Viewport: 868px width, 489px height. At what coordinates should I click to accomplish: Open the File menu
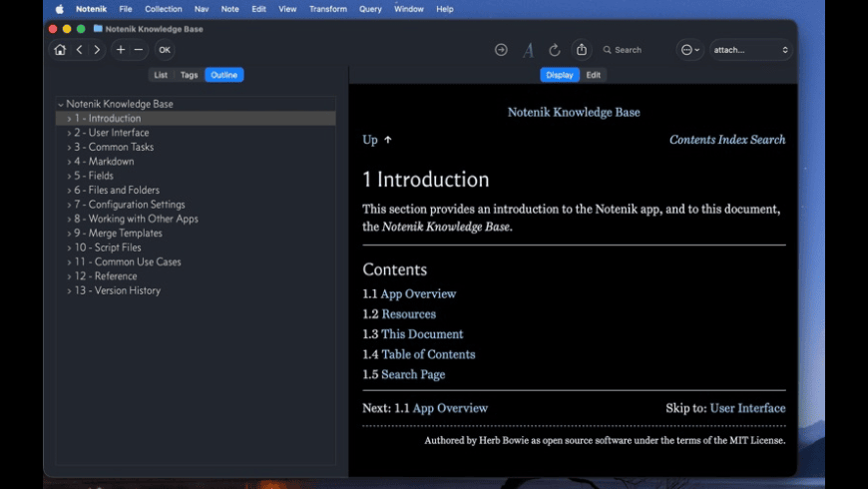tap(126, 9)
